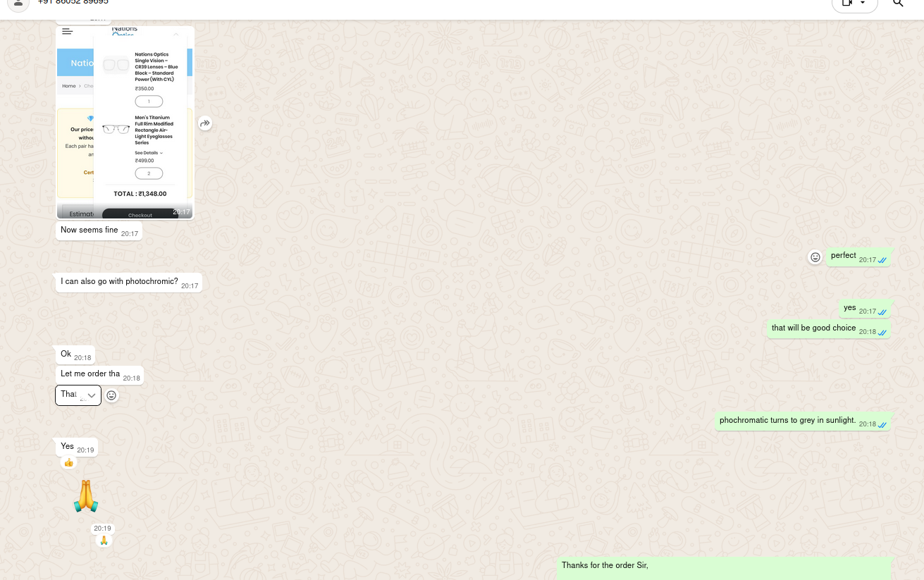Open dropdown chevron on the 'That' message
Image resolution: width=924 pixels, height=580 pixels.
(x=91, y=395)
